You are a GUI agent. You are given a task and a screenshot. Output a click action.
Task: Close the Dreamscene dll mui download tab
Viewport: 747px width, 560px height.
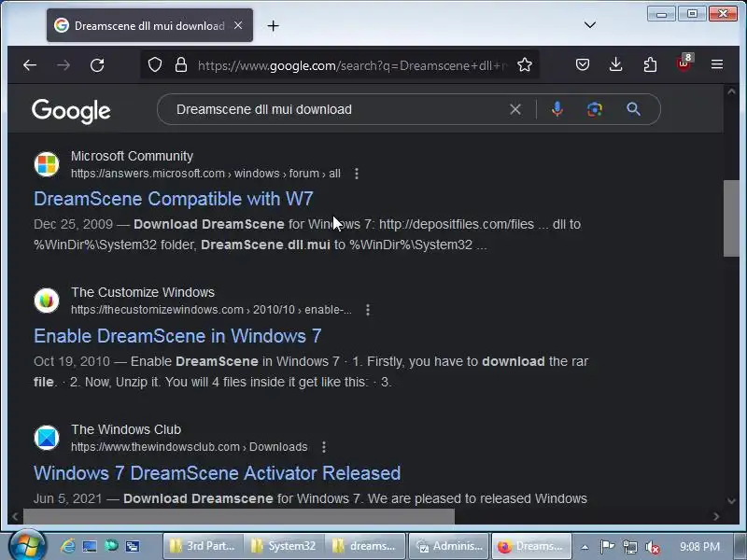238,25
